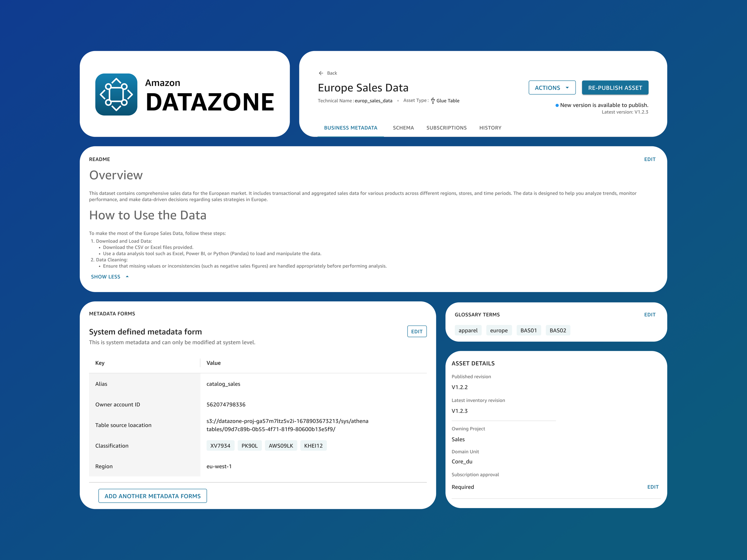Switch to the BUSINESS METADATA tab
Screen dimensions: 747x560
click(350, 128)
